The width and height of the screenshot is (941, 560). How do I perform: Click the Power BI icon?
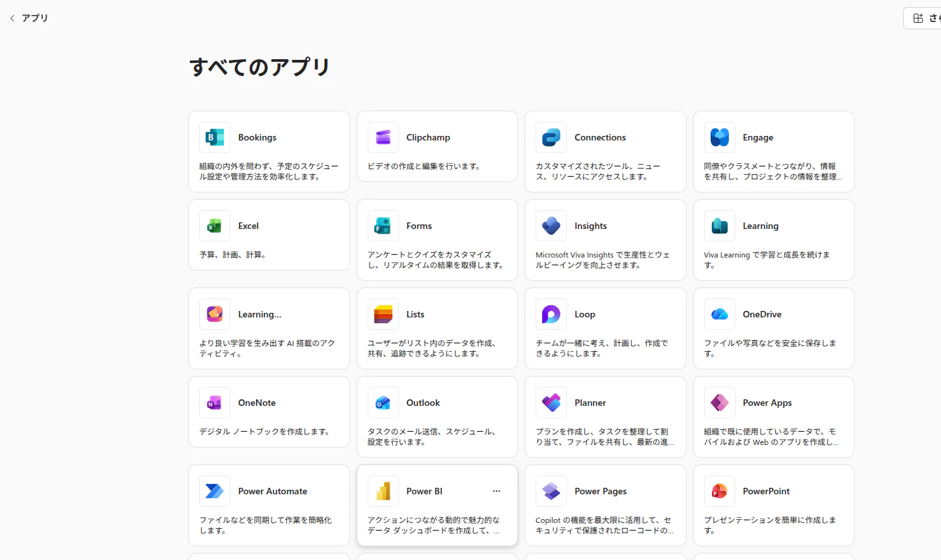pyautogui.click(x=383, y=491)
